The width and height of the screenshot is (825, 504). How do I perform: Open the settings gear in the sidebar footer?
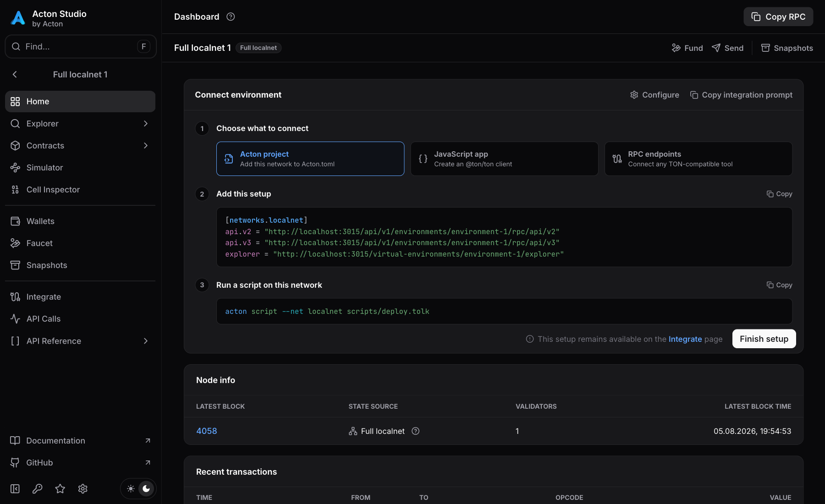(83, 489)
